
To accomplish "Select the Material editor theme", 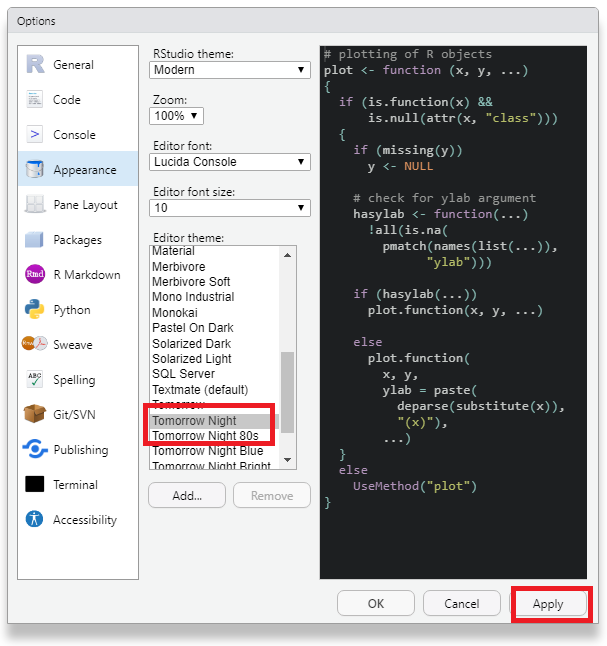I will pyautogui.click(x=214, y=251).
